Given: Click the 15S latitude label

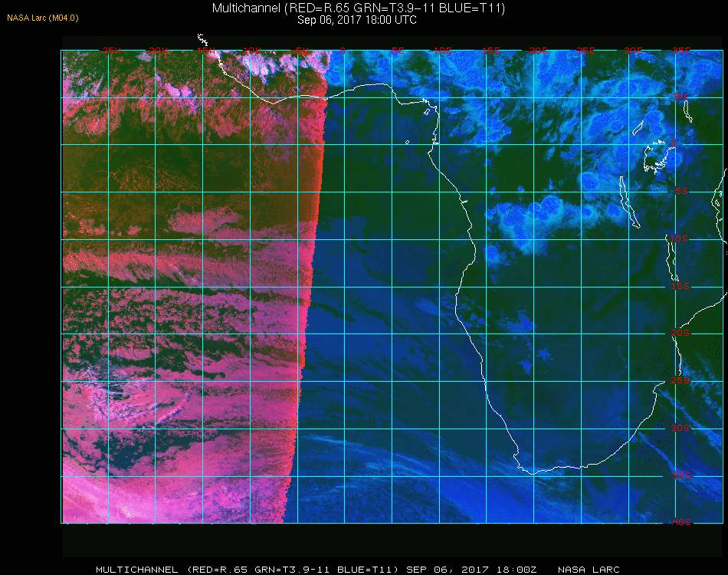Looking at the screenshot, I should pos(680,286).
